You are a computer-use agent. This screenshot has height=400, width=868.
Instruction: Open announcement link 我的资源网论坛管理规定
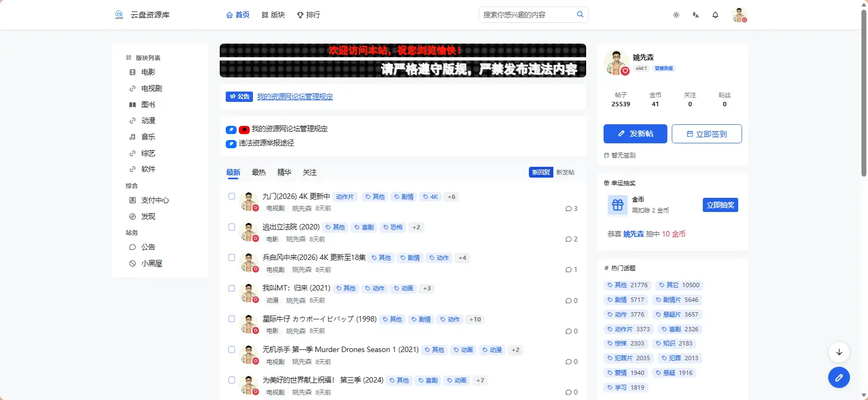[295, 96]
